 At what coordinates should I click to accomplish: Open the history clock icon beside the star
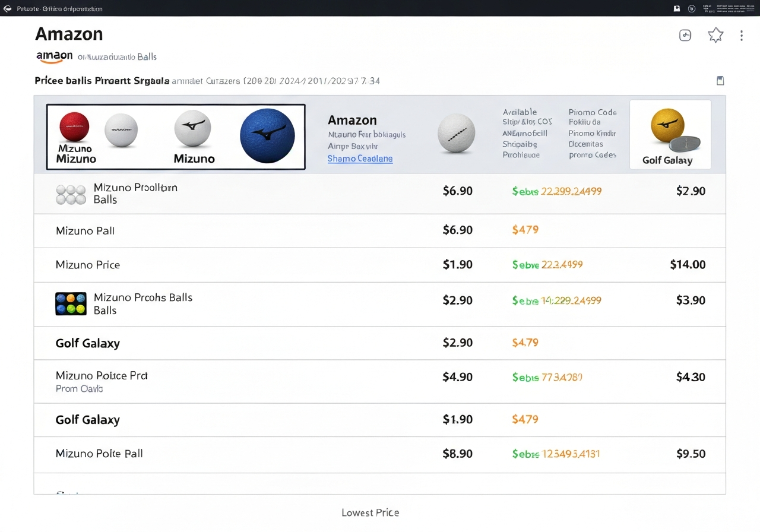click(x=685, y=35)
